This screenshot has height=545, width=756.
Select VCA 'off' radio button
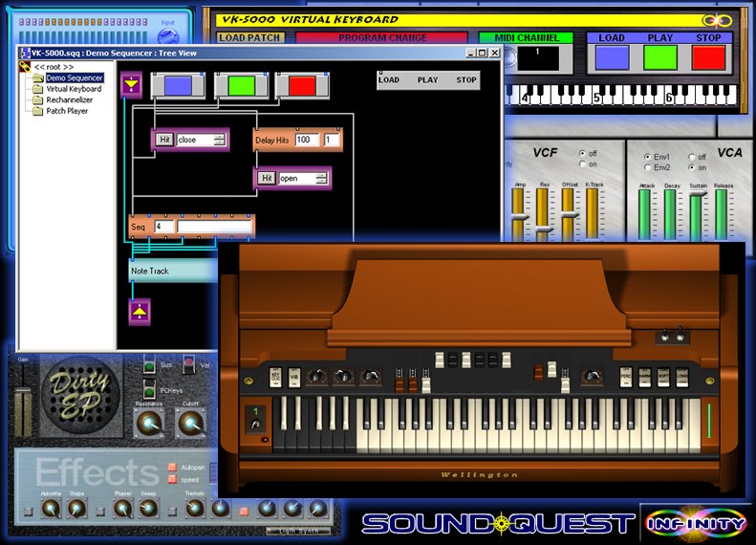pos(692,157)
